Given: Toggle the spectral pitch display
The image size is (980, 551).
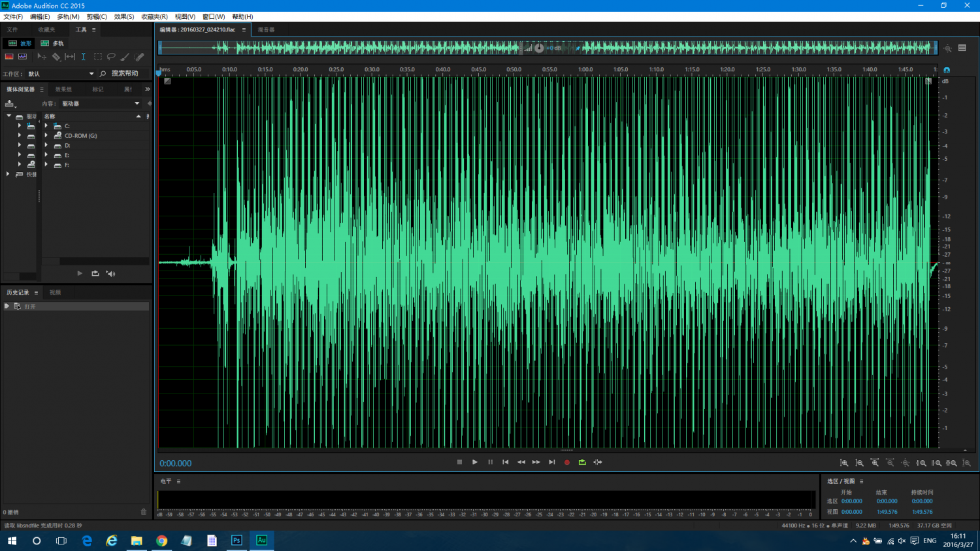Looking at the screenshot, I should coord(22,57).
